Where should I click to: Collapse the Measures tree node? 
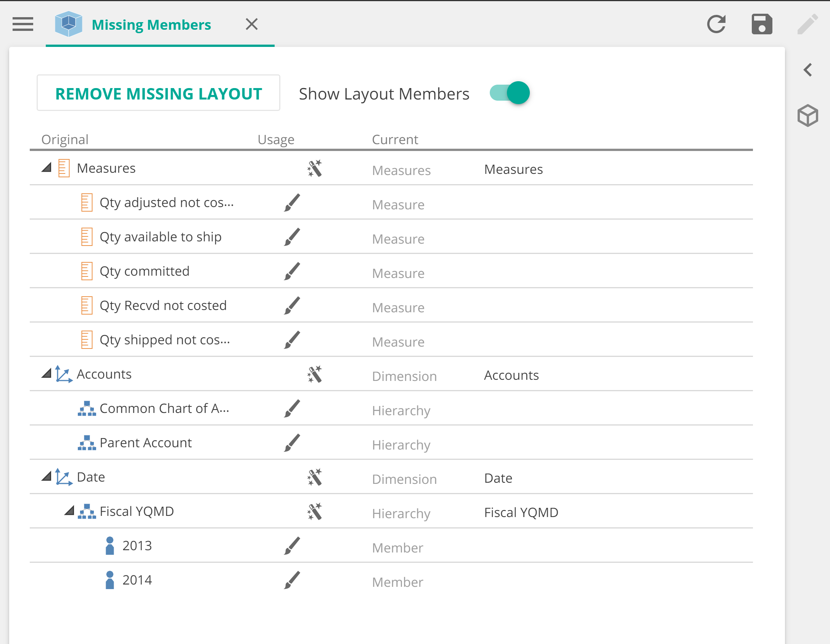coord(47,167)
